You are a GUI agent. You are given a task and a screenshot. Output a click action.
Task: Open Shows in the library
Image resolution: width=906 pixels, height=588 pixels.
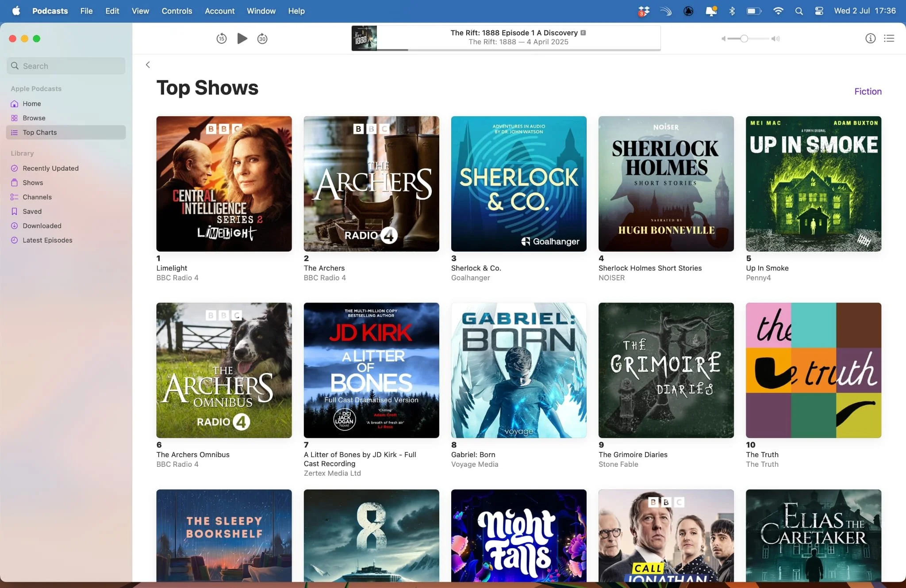[x=66, y=183]
